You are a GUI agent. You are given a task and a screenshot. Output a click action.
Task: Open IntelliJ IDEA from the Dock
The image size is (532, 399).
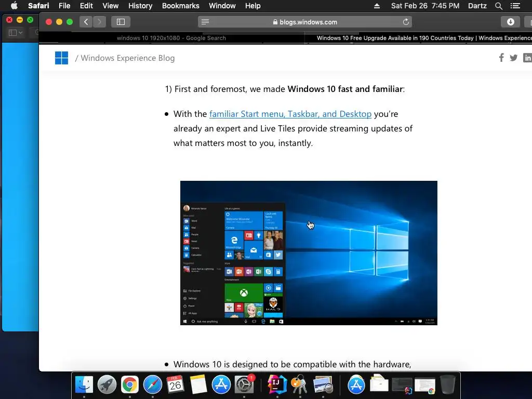[277, 384]
